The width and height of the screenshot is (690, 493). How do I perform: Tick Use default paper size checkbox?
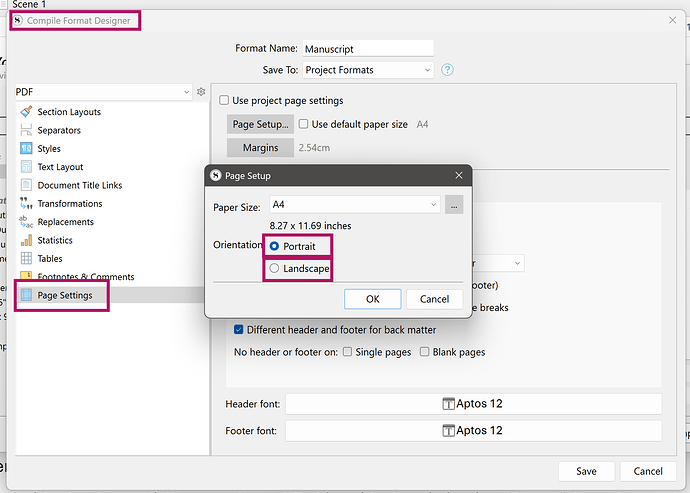tap(303, 124)
